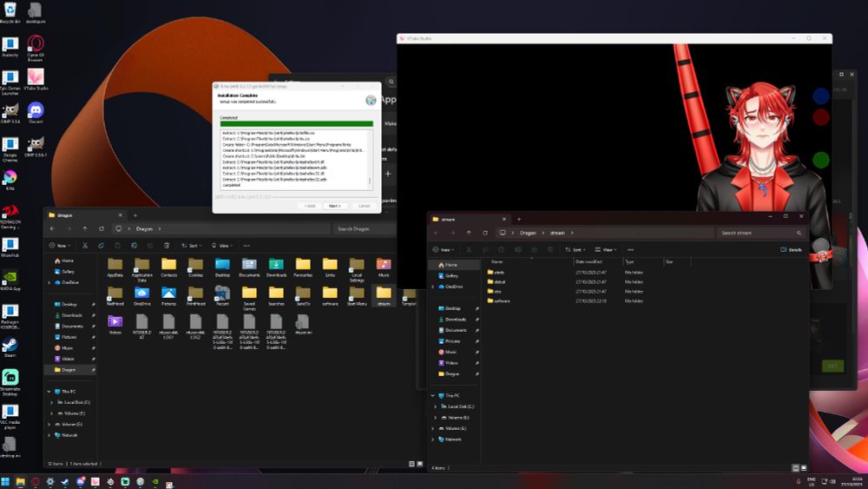Screen dimensions: 868x489
Task: Open the Steam desktop shortcut
Action: [10, 347]
